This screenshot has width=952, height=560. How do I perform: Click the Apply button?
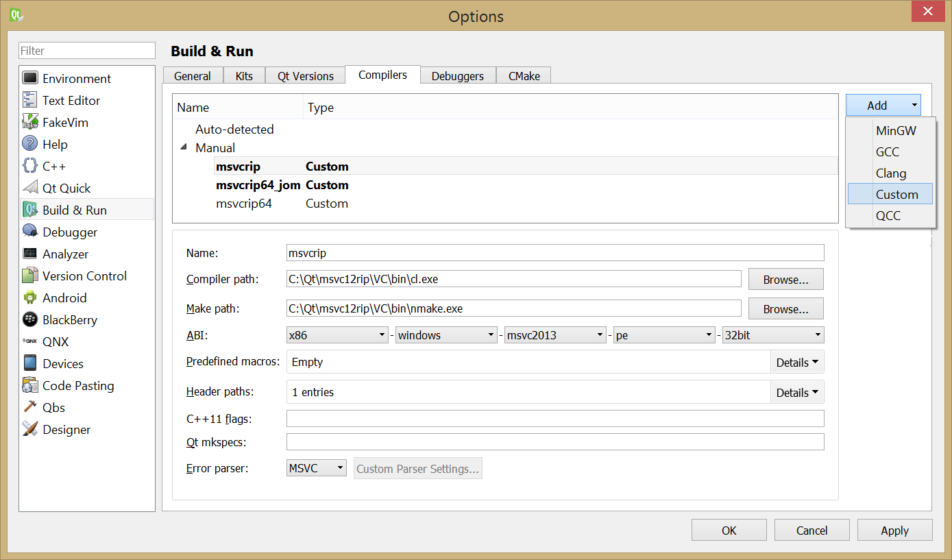click(x=895, y=530)
